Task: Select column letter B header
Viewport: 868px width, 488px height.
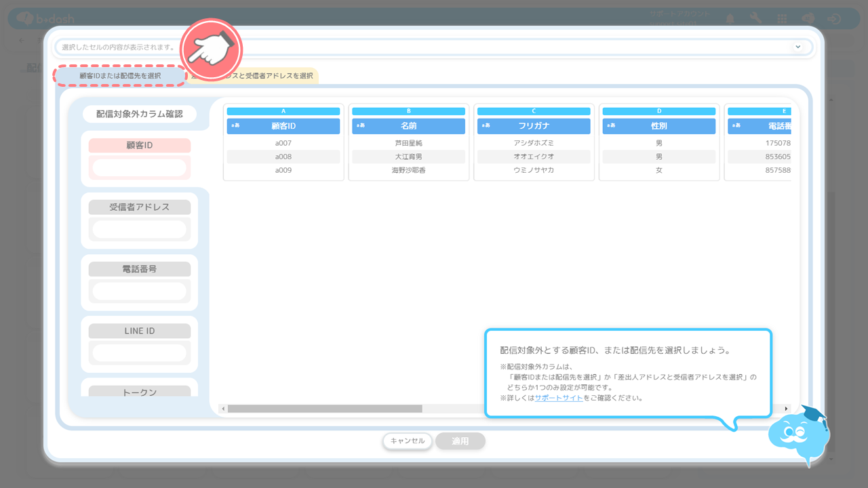Action: [x=409, y=110]
